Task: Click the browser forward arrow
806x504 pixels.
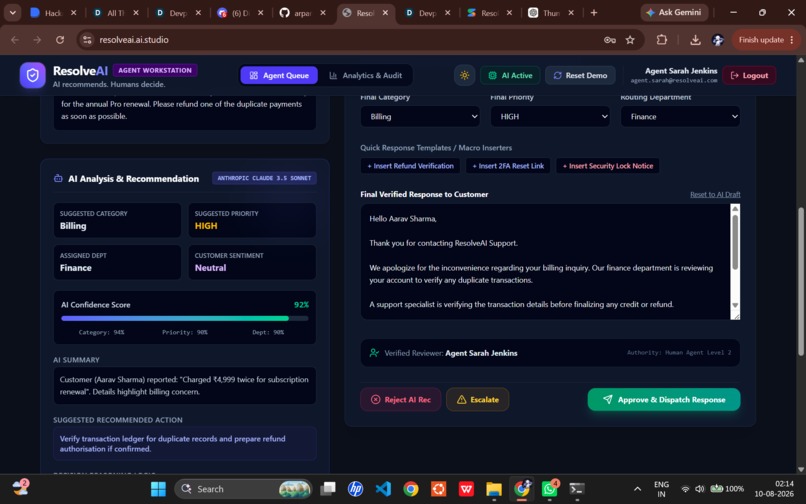Action: pyautogui.click(x=37, y=40)
